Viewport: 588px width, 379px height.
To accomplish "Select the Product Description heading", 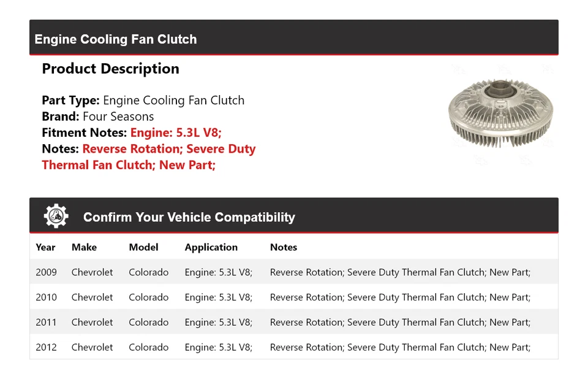I will 110,69.
